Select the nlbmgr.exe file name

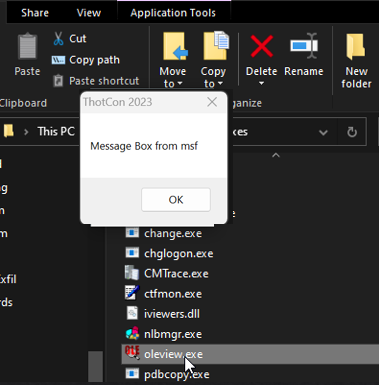[x=173, y=334]
